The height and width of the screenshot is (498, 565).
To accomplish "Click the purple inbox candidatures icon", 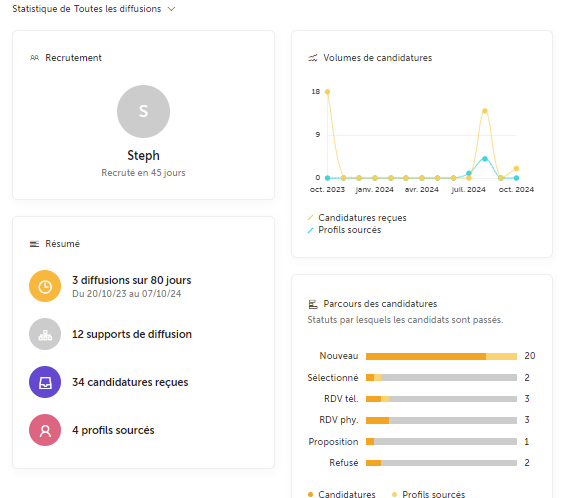I will click(45, 382).
